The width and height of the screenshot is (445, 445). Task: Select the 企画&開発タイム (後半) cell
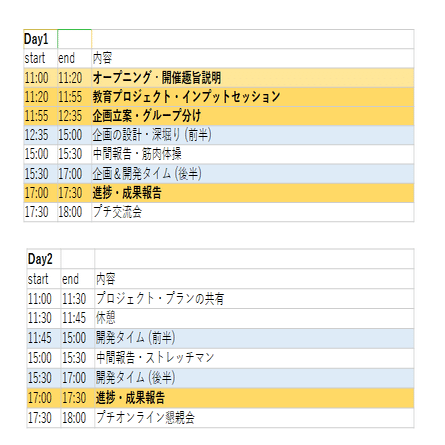(253, 174)
